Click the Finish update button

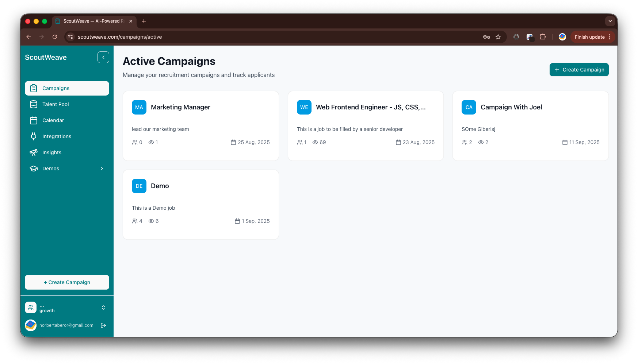click(x=589, y=37)
